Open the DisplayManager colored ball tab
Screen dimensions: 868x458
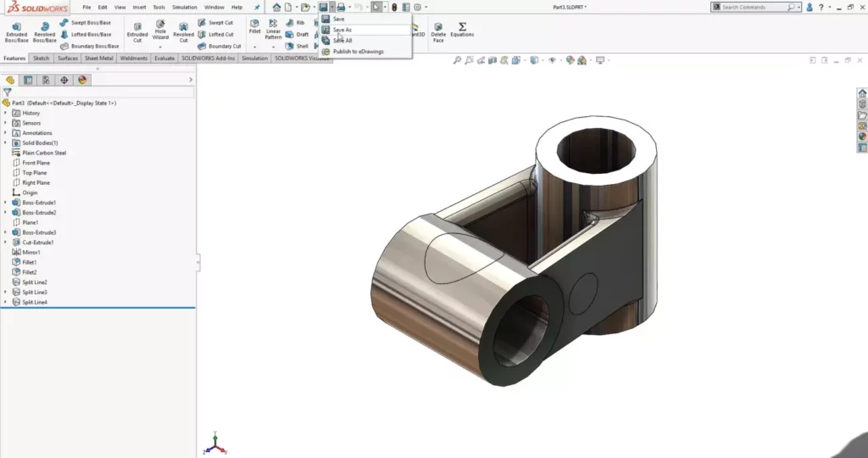pyautogui.click(x=82, y=81)
